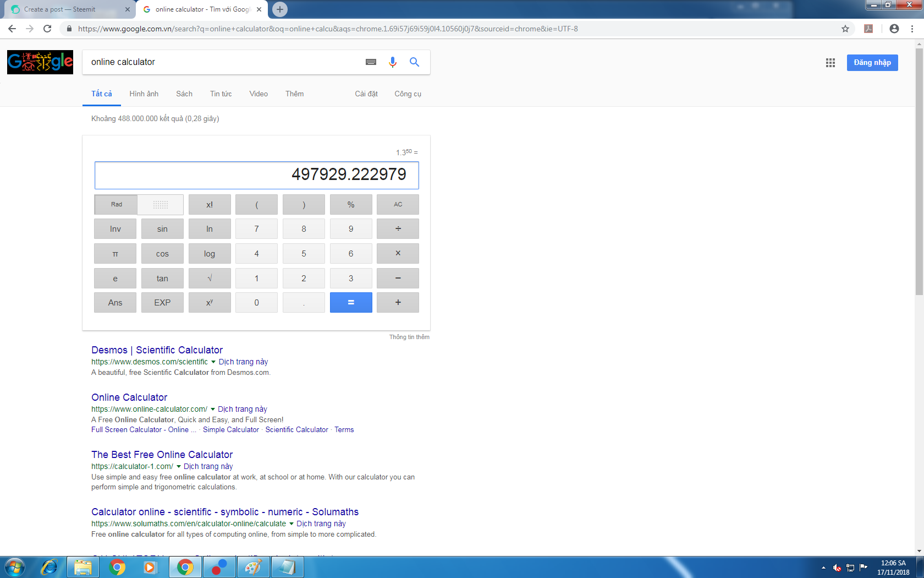Expand the solumaths.com URL dropdown arrow
The width and height of the screenshot is (924, 578).
click(x=291, y=524)
